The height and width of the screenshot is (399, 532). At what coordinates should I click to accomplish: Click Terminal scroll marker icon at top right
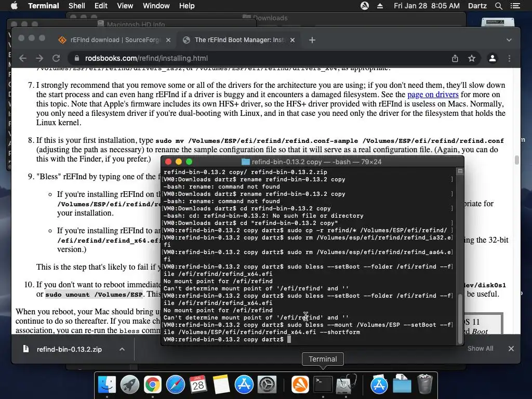click(460, 171)
